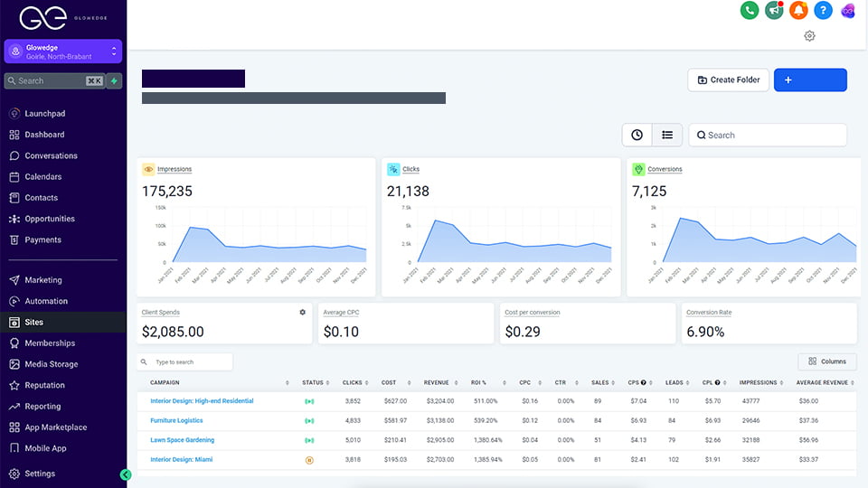Click the blue help question mark icon
The height and width of the screenshot is (488, 868).
[822, 11]
